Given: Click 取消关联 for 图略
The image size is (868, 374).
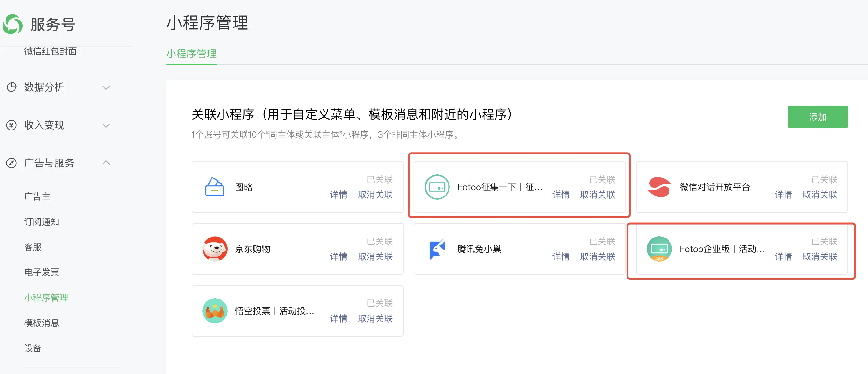Looking at the screenshot, I should pyautogui.click(x=375, y=195).
